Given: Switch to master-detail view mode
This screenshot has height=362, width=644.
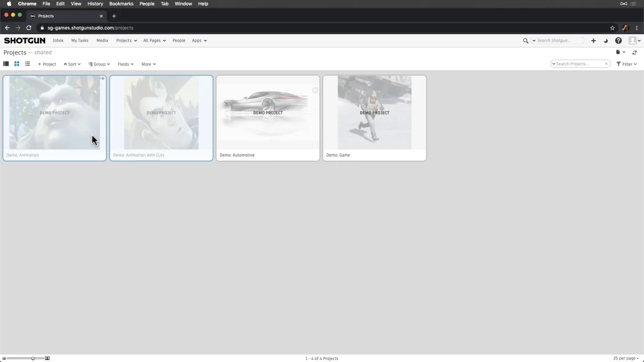Looking at the screenshot, I should [6, 64].
